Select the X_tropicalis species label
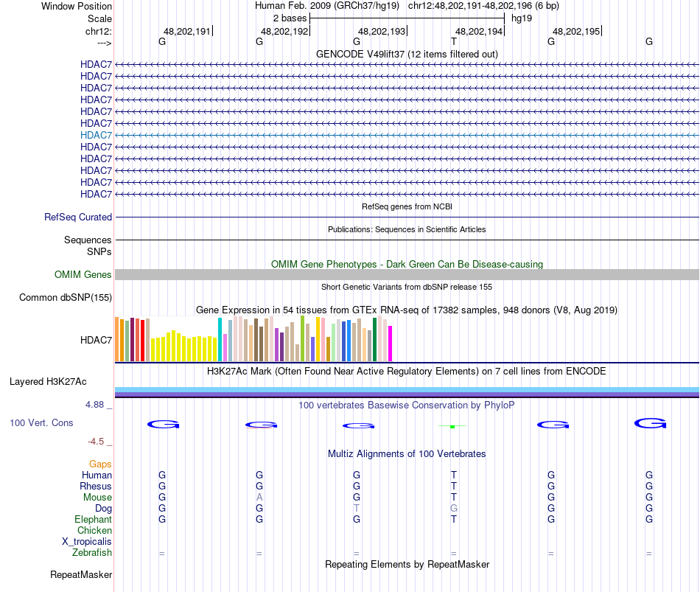 pos(87,542)
